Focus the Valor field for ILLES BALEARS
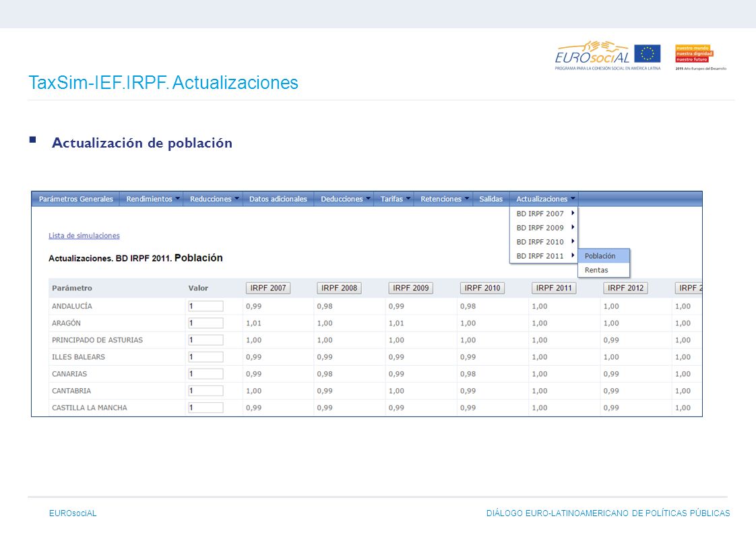Screen dimensions: 756x535 (206, 357)
